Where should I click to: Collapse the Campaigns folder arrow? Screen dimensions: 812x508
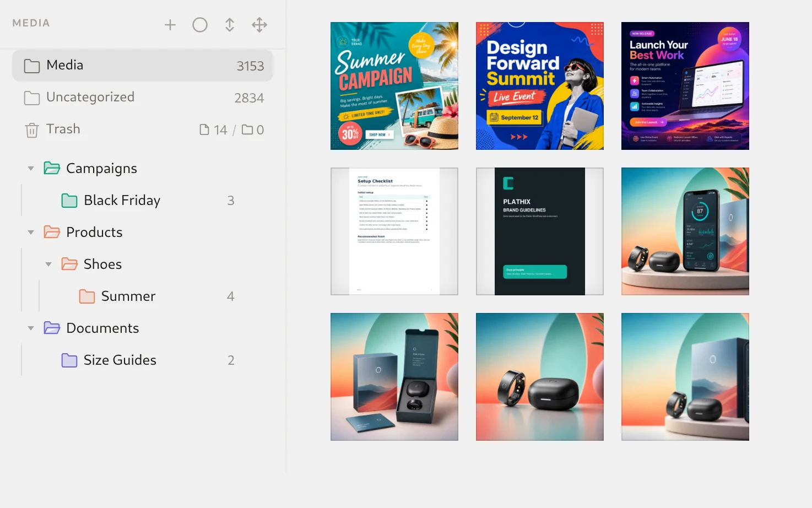coord(31,169)
